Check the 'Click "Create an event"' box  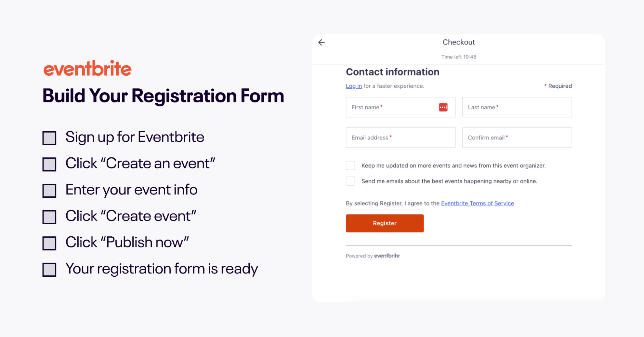coord(49,164)
